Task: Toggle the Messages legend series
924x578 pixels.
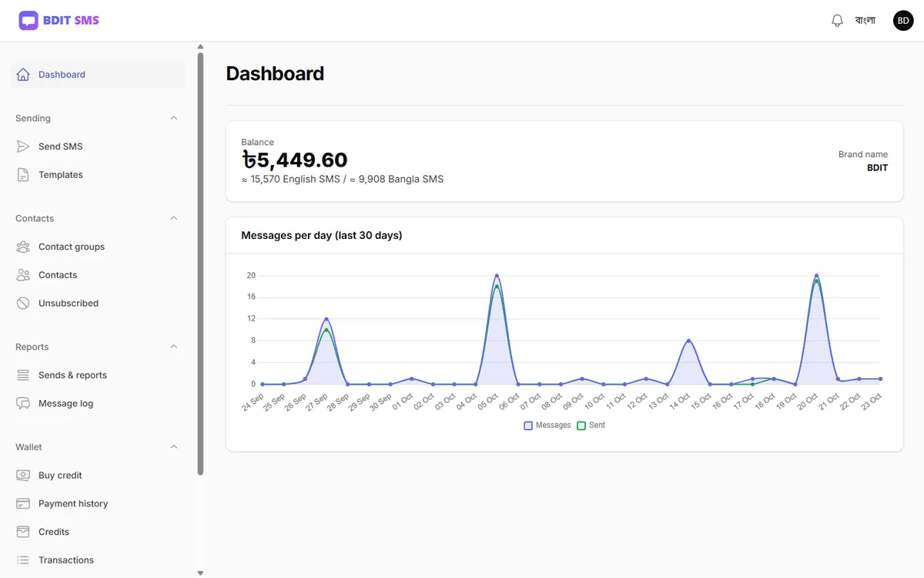Action: pyautogui.click(x=547, y=425)
